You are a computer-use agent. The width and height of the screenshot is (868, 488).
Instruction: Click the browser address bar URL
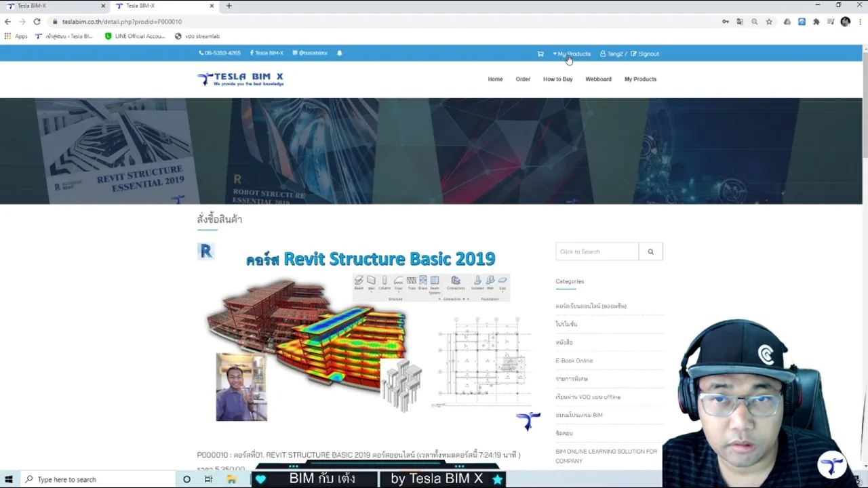click(x=122, y=22)
